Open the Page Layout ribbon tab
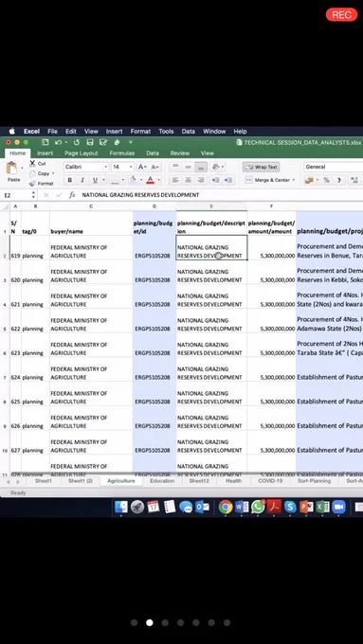 pyautogui.click(x=81, y=153)
